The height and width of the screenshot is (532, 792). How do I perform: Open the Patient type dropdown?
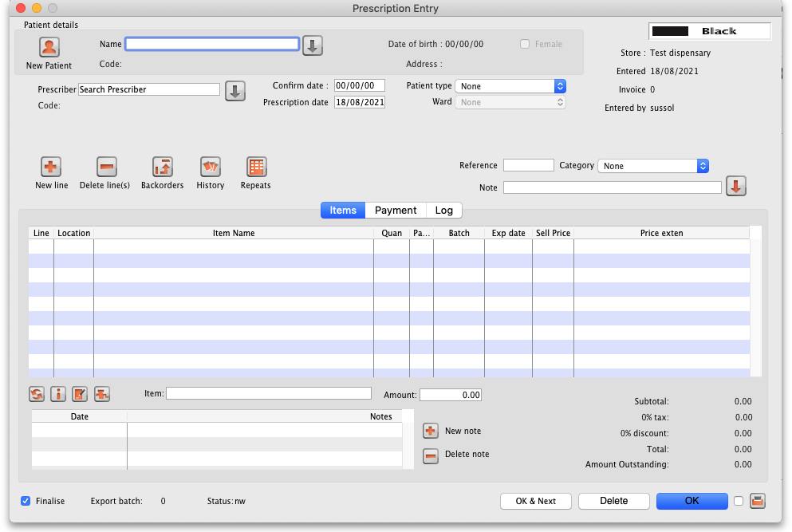coord(510,86)
